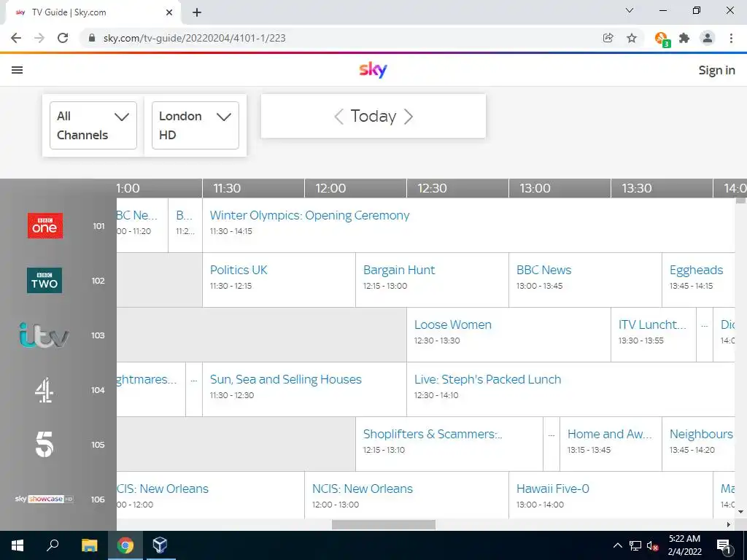Screen dimensions: 747x560
Task: Open File Explorer from the taskbar
Action: click(x=89, y=545)
